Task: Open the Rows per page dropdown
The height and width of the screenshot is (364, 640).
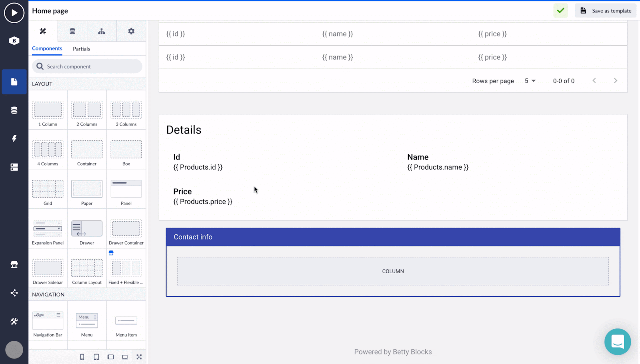Action: tap(530, 81)
